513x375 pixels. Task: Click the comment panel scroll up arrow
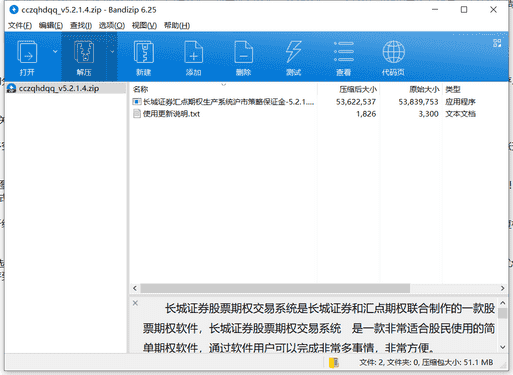[503, 303]
